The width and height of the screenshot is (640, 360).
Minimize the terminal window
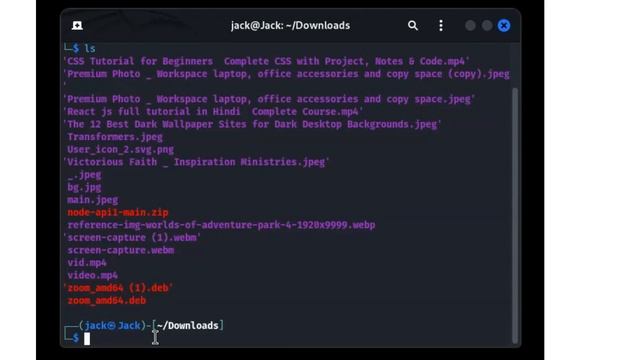tap(470, 26)
